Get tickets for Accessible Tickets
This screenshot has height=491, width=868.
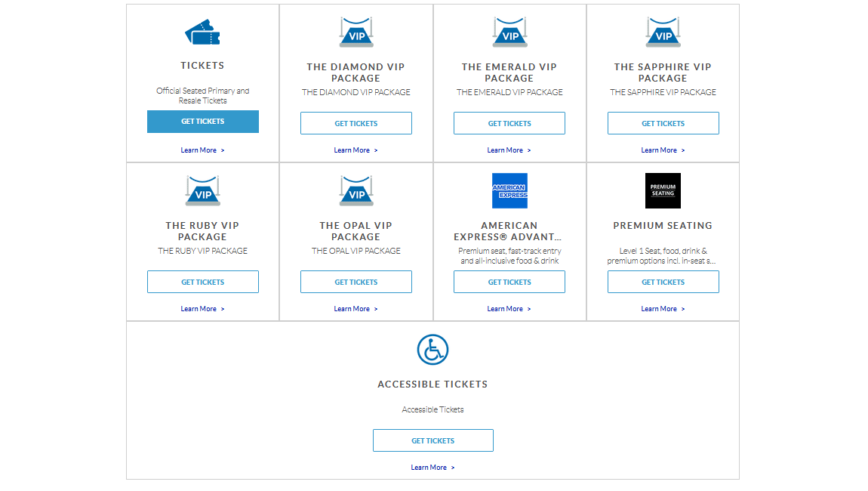point(432,440)
